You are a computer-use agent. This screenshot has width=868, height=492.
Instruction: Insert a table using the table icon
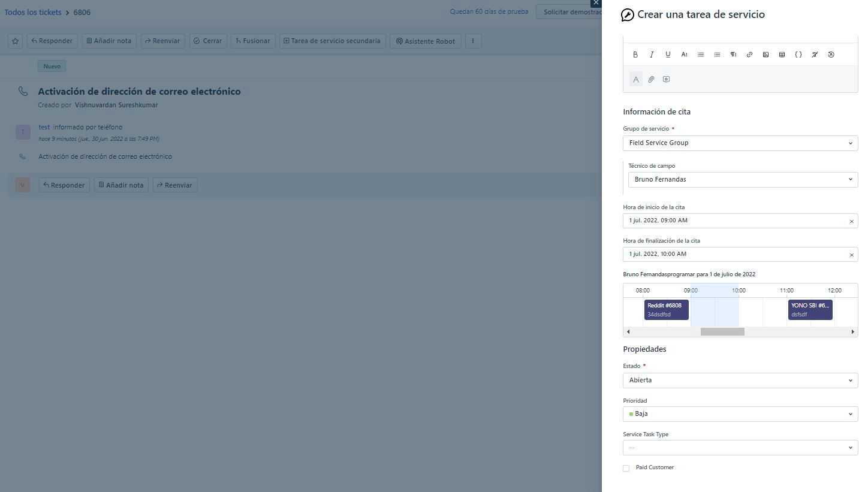coord(782,55)
